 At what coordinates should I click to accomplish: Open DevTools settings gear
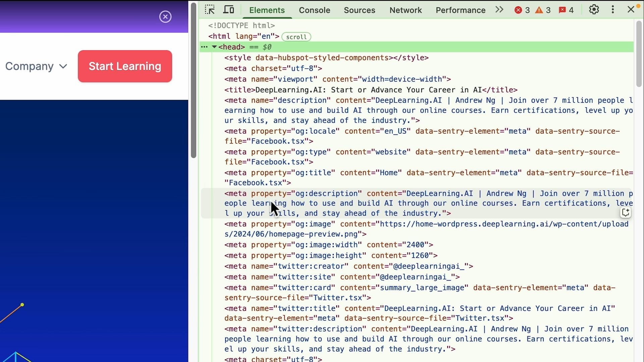tap(594, 10)
